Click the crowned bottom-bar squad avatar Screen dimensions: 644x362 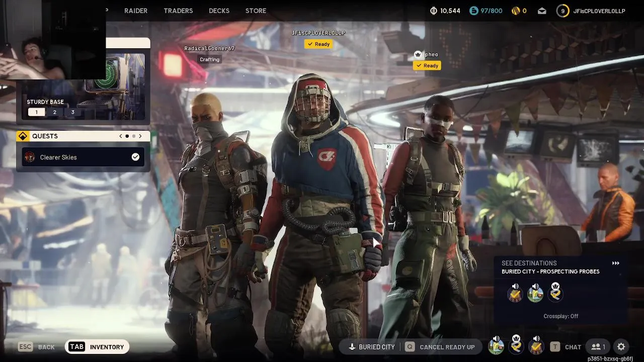point(516,347)
